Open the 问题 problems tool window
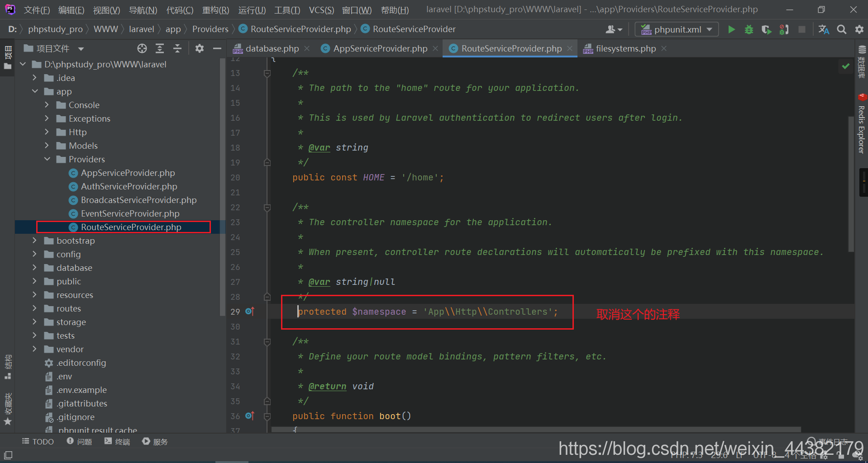Image resolution: width=868 pixels, height=463 pixels. click(79, 441)
